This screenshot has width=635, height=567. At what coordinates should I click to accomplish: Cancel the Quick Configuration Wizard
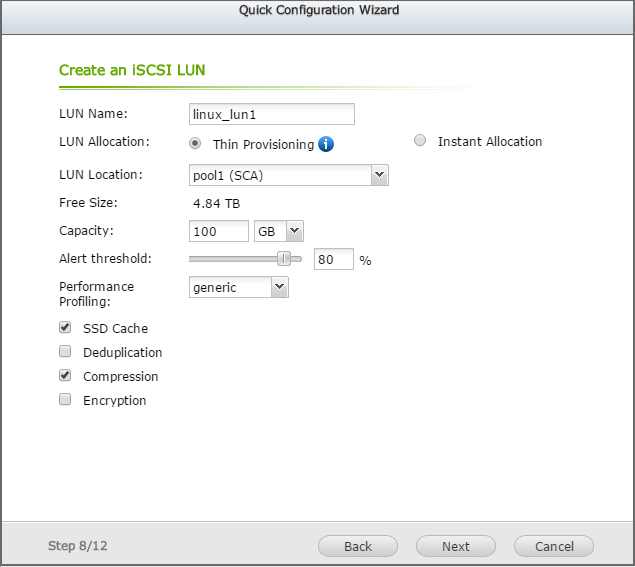[554, 546]
